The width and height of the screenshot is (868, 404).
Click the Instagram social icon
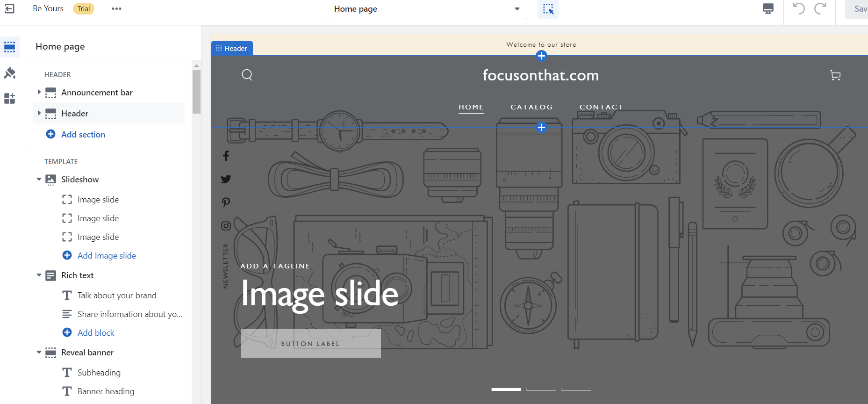(x=226, y=226)
